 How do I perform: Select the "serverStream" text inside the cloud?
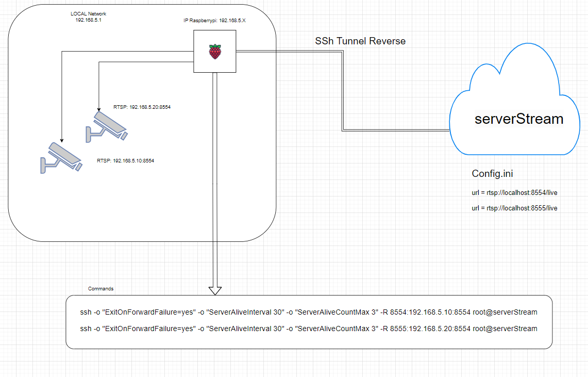click(x=518, y=119)
